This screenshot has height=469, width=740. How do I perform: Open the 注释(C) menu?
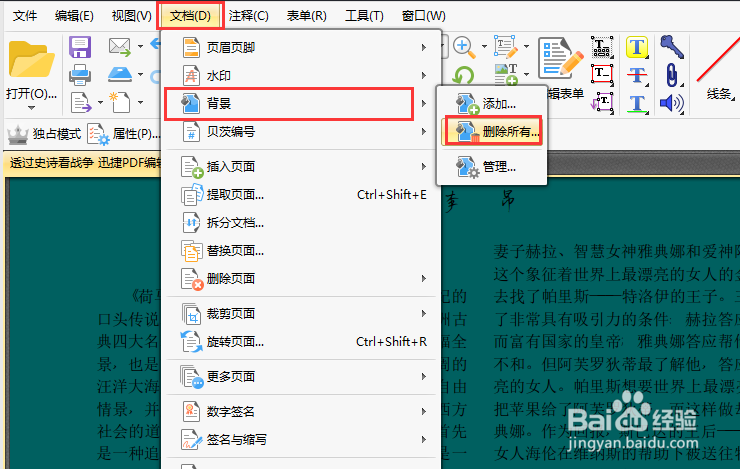(x=249, y=16)
